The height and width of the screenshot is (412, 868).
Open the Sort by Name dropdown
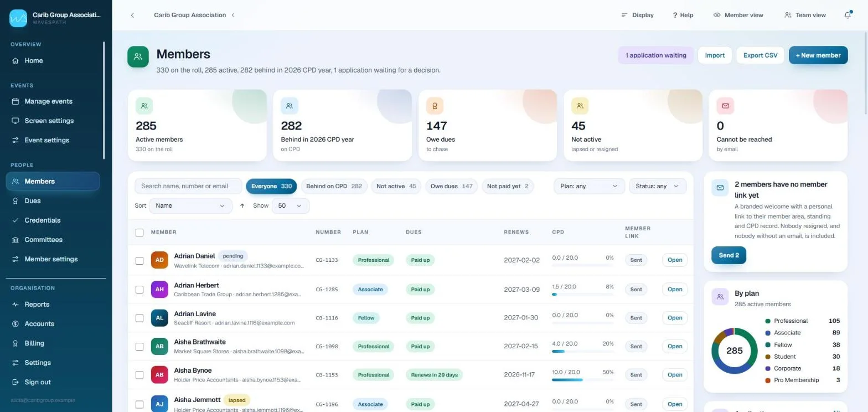[x=190, y=205]
